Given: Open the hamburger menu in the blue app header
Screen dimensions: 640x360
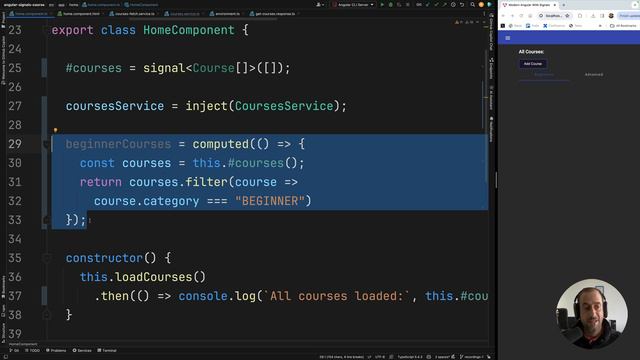Looking at the screenshot, I should (x=508, y=38).
